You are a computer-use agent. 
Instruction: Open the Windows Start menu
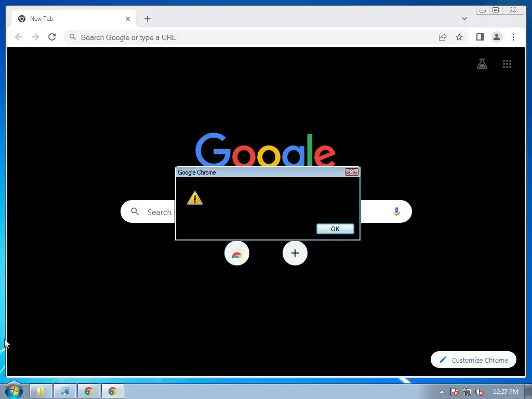(x=14, y=391)
